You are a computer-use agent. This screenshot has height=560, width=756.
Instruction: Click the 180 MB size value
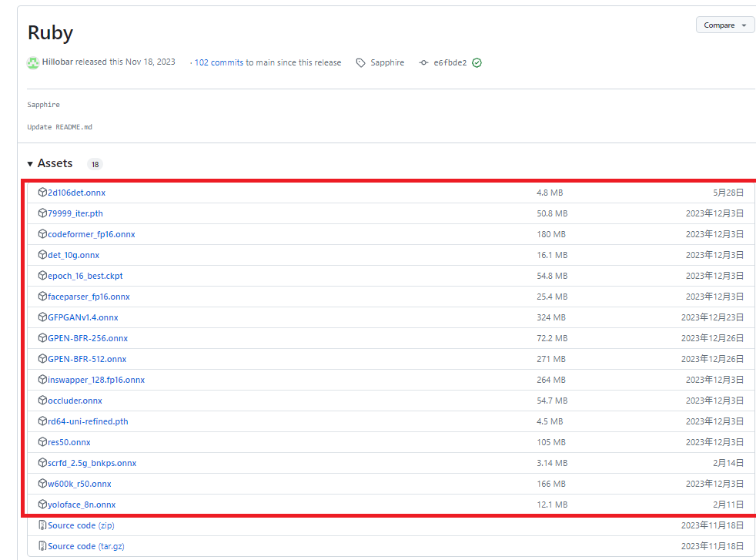551,234
